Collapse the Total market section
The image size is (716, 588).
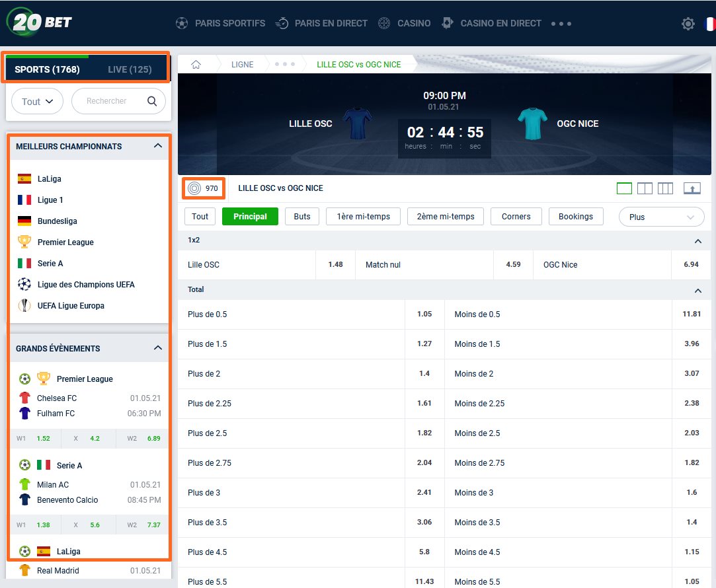[x=697, y=291]
